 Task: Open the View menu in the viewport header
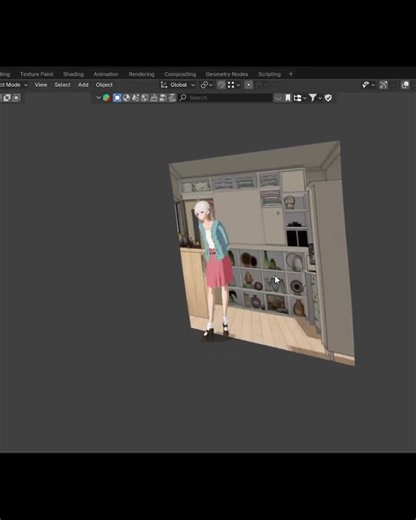41,85
